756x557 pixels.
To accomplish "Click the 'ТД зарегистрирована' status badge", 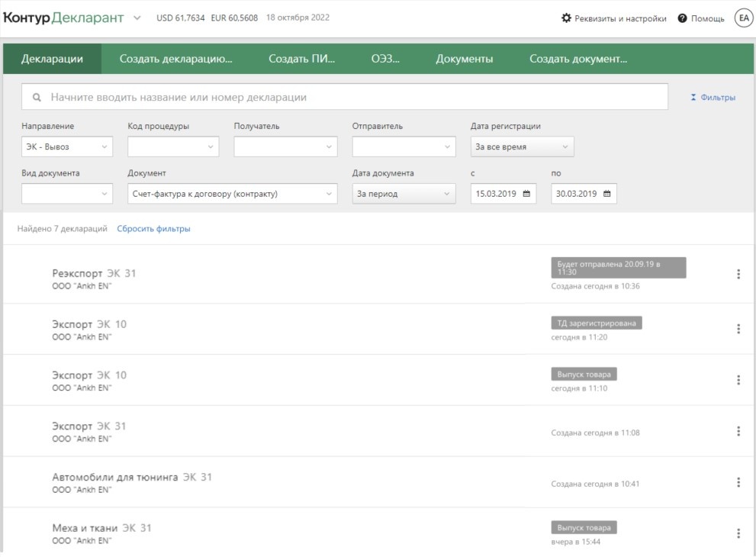I will (597, 323).
